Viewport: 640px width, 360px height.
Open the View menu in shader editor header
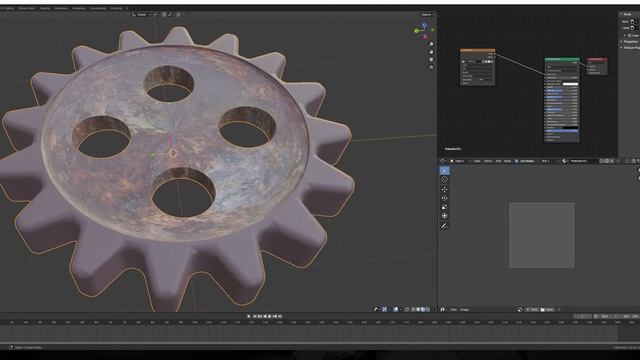pos(477,161)
